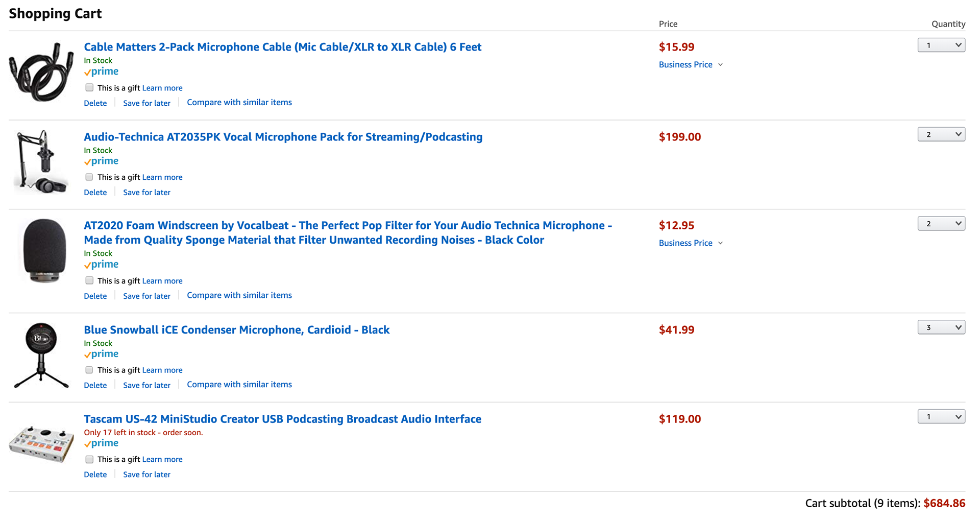Screen dimensions: 980x520
Task: Open quantity dropdown for Audio-Technica AT2035PK
Action: (941, 134)
